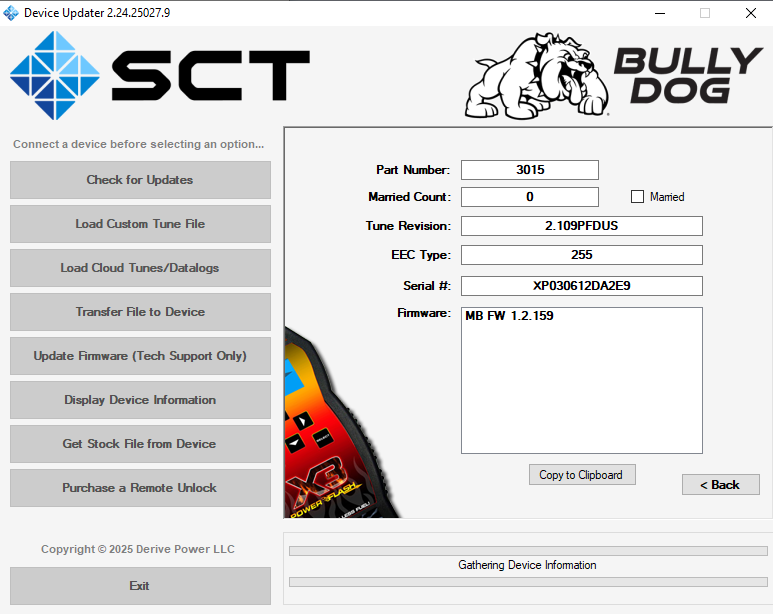Click the Serial # label
Screen dimensions: 773x614
(427, 286)
